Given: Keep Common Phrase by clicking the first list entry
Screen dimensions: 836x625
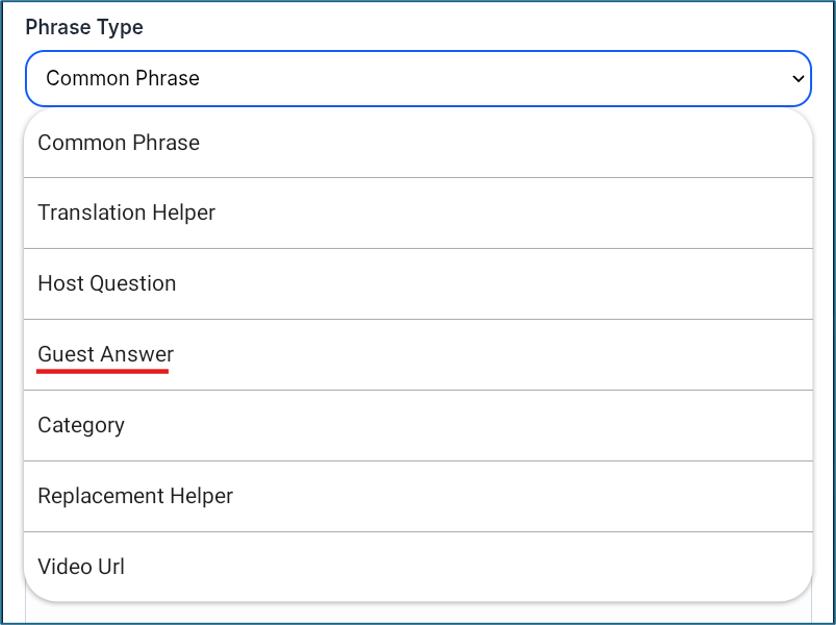Looking at the screenshot, I should click(x=418, y=142).
